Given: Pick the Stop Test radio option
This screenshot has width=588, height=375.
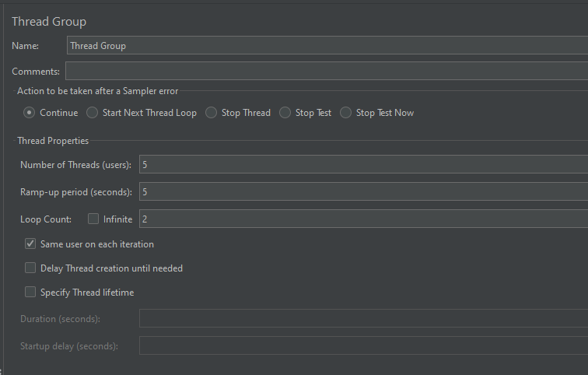Looking at the screenshot, I should pyautogui.click(x=286, y=113).
